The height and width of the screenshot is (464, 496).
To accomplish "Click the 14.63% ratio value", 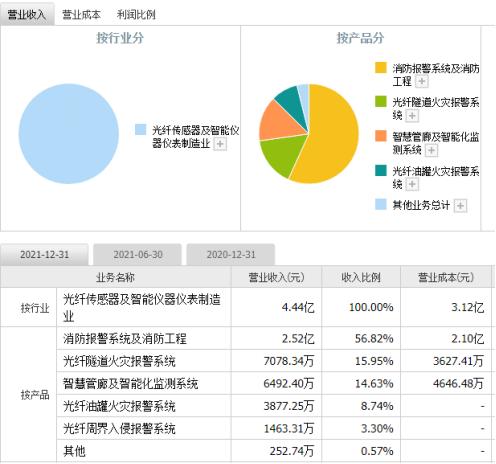I will pyautogui.click(x=374, y=384).
